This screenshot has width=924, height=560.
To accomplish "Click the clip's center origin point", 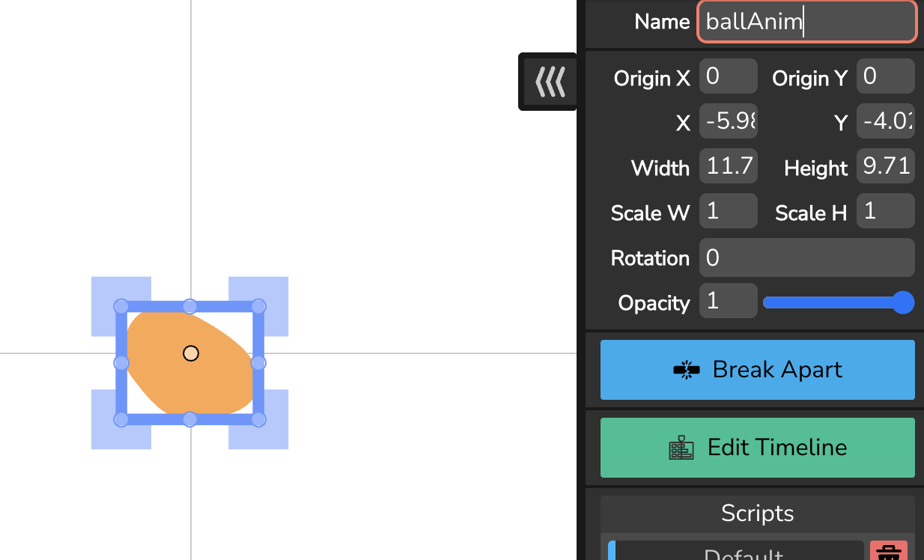I will (x=191, y=353).
